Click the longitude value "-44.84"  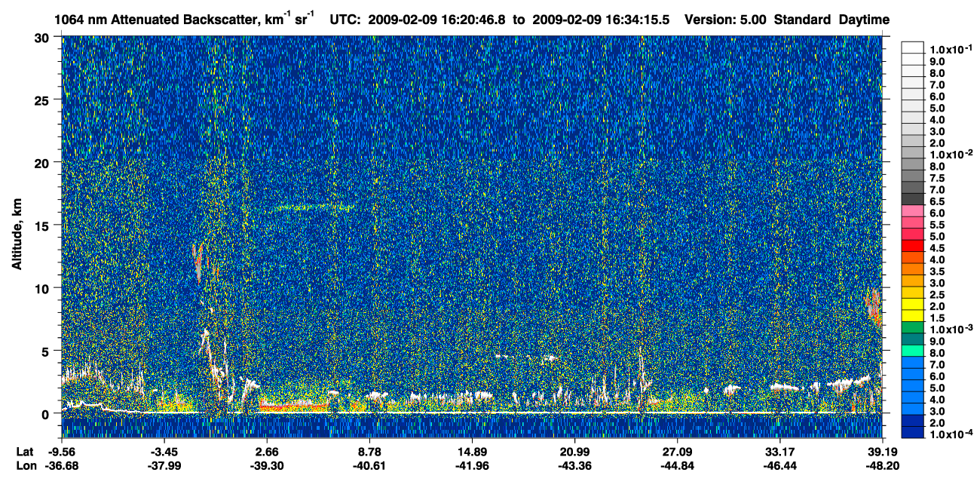coord(678,465)
